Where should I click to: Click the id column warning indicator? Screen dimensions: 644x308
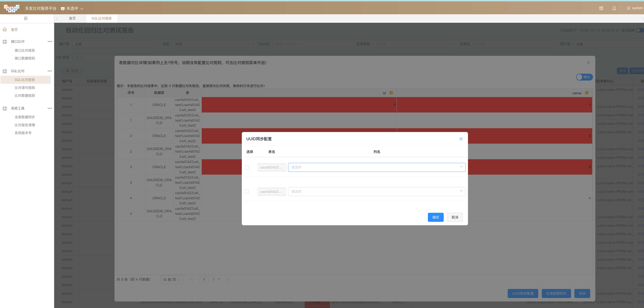pos(391,93)
